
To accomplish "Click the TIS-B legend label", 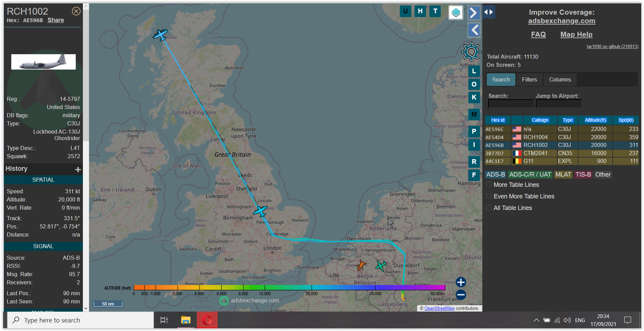I will click(583, 175).
